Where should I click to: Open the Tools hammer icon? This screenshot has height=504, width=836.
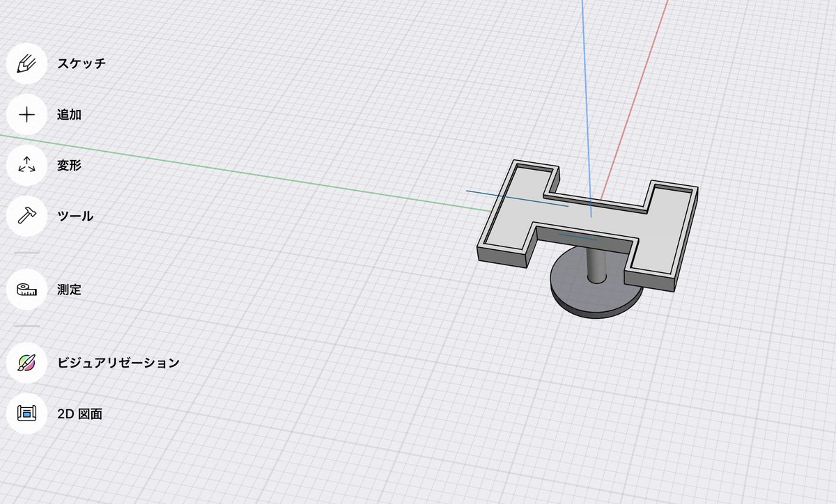pos(26,216)
